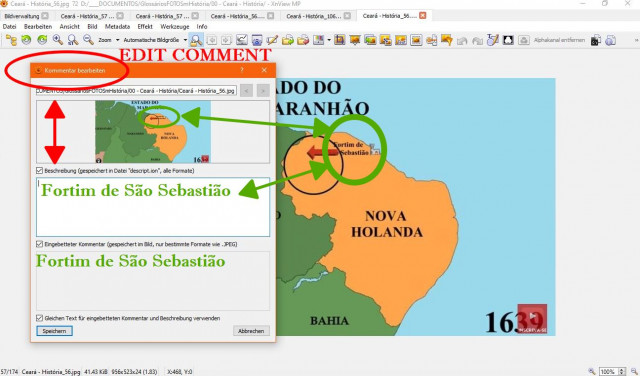The width and height of the screenshot is (640, 376).
Task: Click the 100% zoom level stepper
Action: [622, 372]
